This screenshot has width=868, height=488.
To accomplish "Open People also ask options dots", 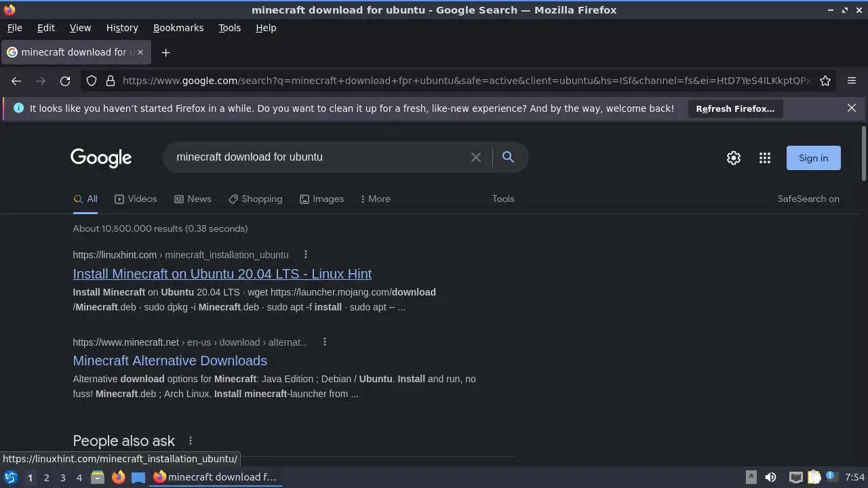I will point(191,441).
